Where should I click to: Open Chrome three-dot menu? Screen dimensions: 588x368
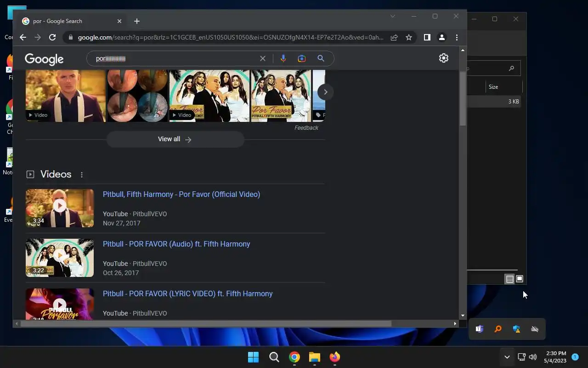coord(457,38)
